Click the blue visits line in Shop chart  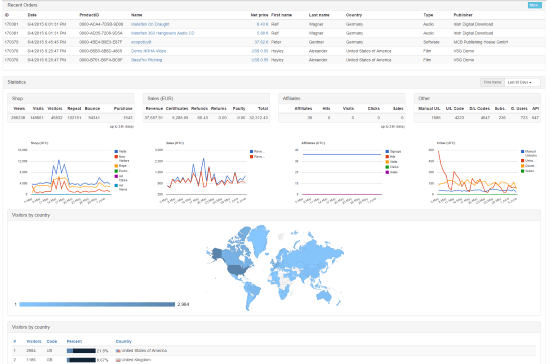click(59, 161)
